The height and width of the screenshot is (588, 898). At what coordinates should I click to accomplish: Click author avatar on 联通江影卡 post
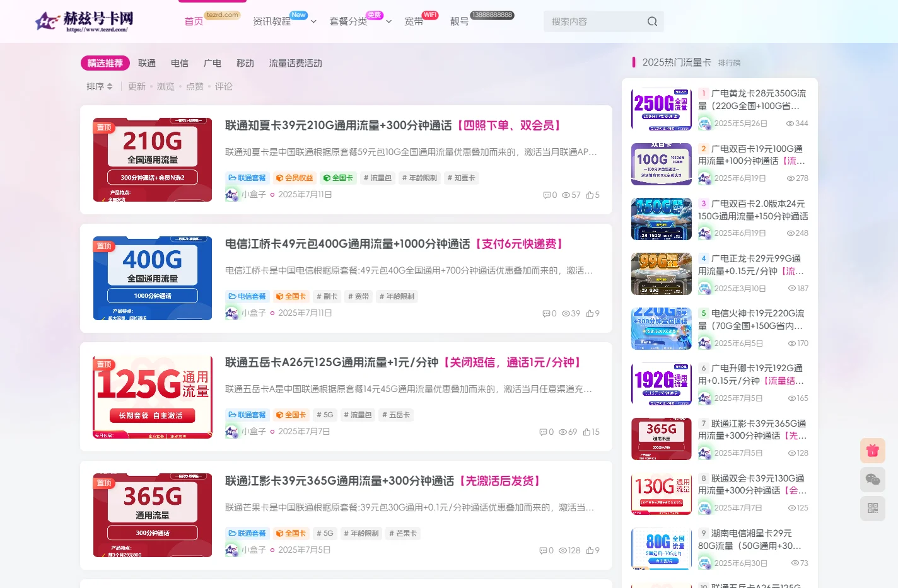click(232, 550)
